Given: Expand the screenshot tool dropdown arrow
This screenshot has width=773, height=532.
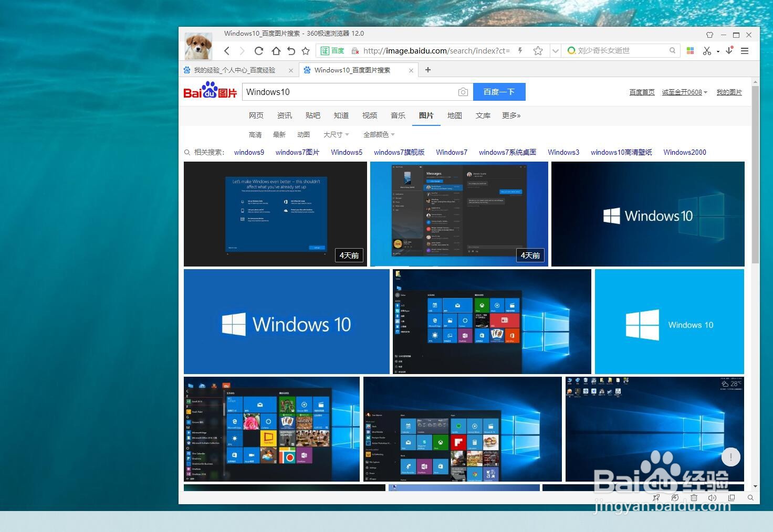Looking at the screenshot, I should click(x=718, y=51).
